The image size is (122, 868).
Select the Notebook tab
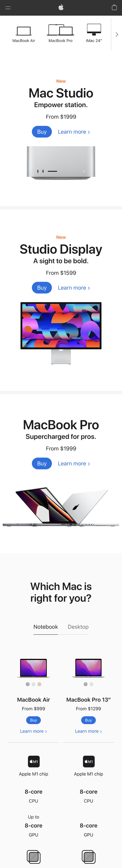(x=46, y=627)
